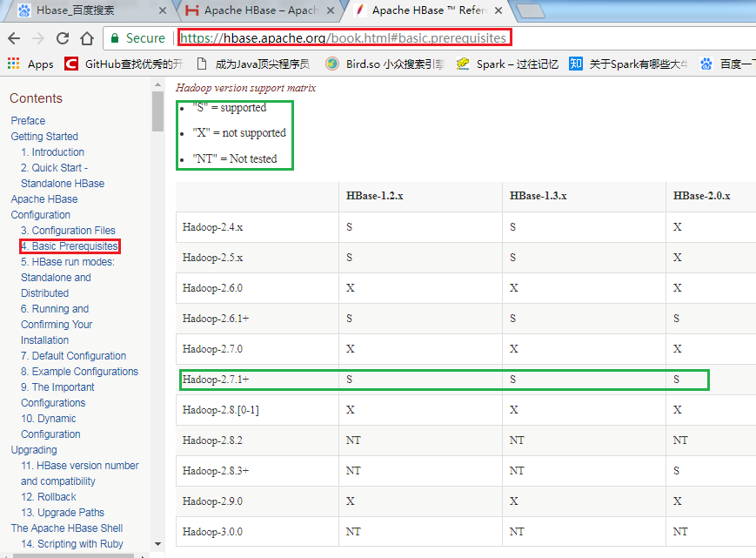Screen dimensions: 756x558
Task: Go to 2. Quick Start - Standalone HBase
Action: pos(62,176)
